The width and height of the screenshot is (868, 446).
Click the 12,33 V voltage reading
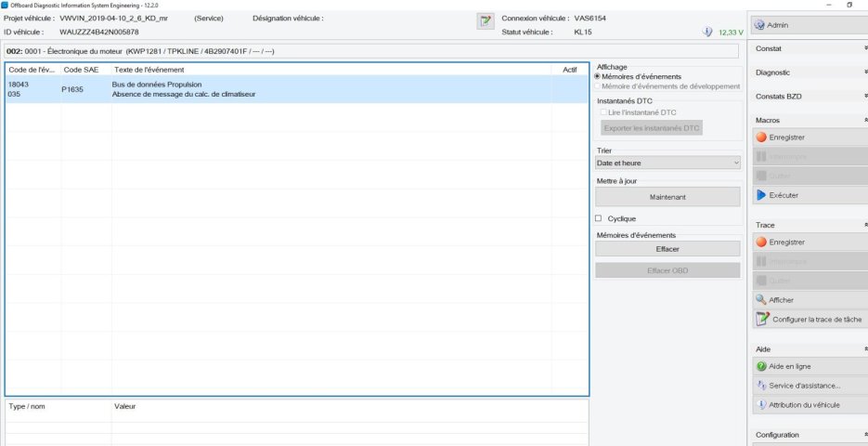[x=732, y=33]
